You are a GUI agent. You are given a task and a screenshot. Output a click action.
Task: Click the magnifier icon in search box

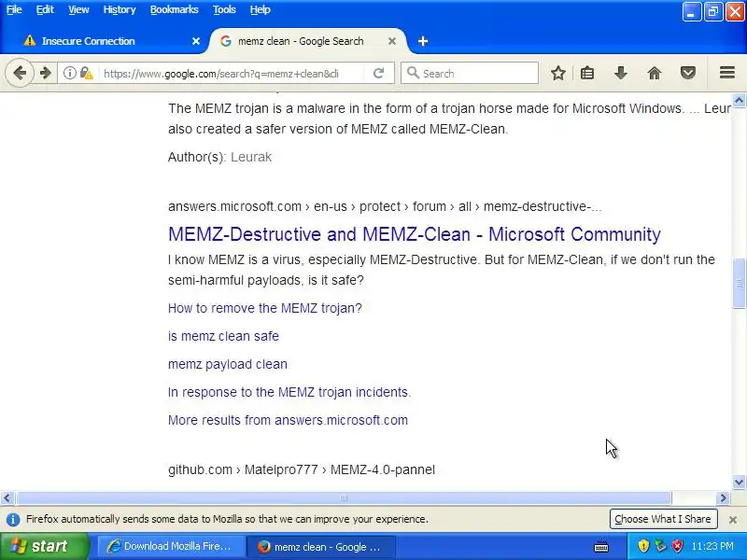tap(413, 73)
